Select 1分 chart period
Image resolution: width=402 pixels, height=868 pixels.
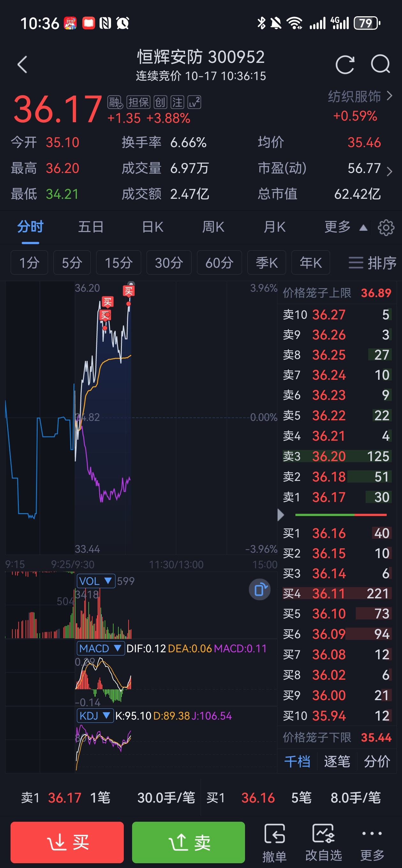[29, 263]
